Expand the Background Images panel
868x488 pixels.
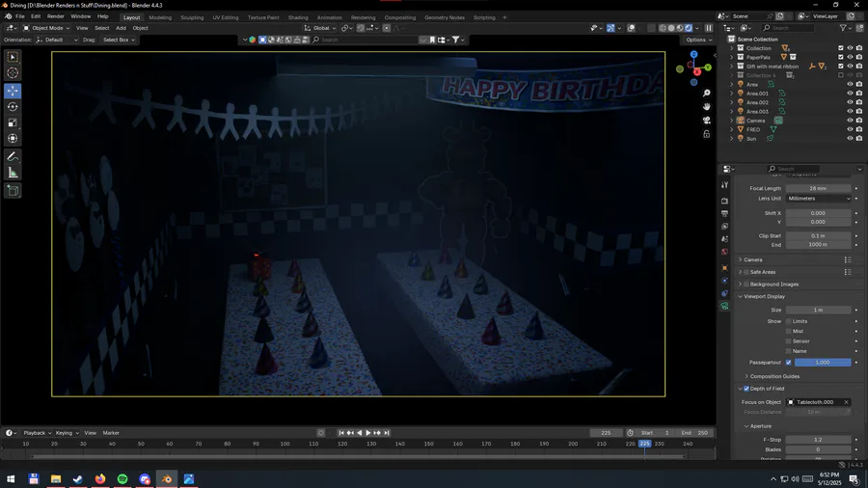coord(740,285)
